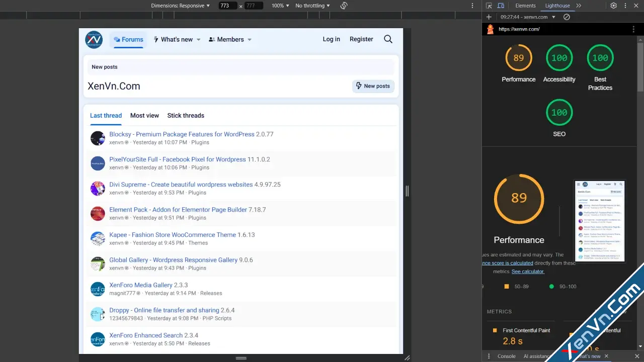Close the What's new drawer tab
Image resolution: width=644 pixels, height=362 pixels.
click(x=606, y=356)
